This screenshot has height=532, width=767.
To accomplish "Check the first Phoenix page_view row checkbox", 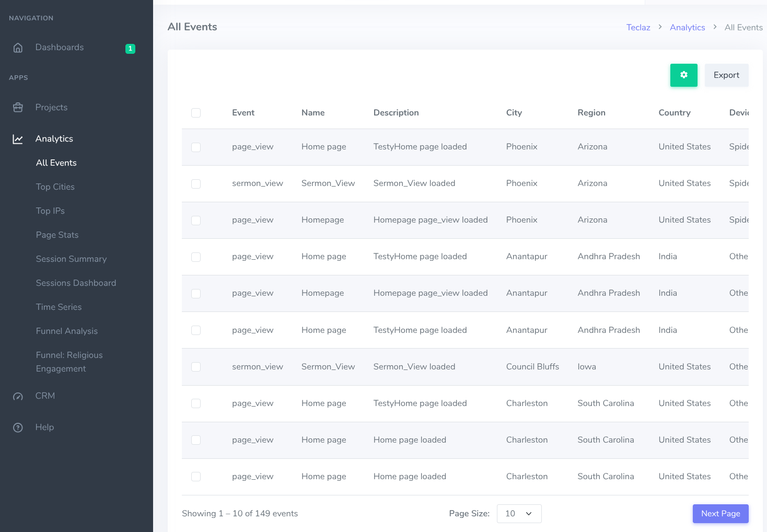I will tap(196, 147).
